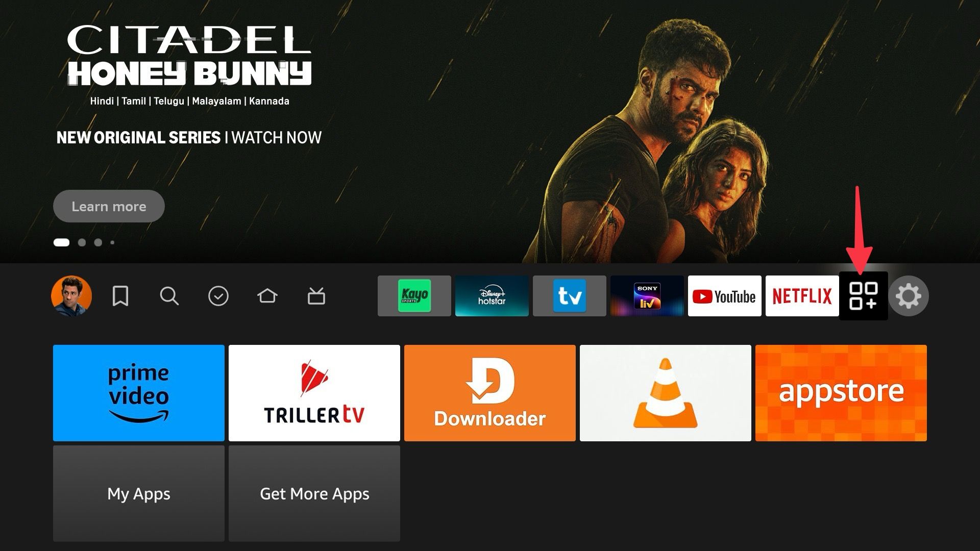Click the Add Apps grid icon
980x551 pixels.
pyautogui.click(x=863, y=296)
